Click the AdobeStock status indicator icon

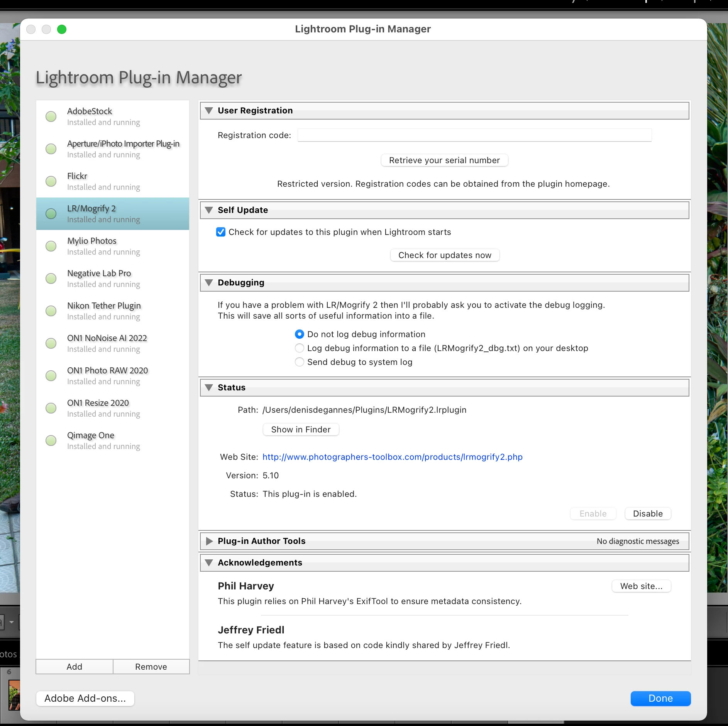(x=51, y=116)
